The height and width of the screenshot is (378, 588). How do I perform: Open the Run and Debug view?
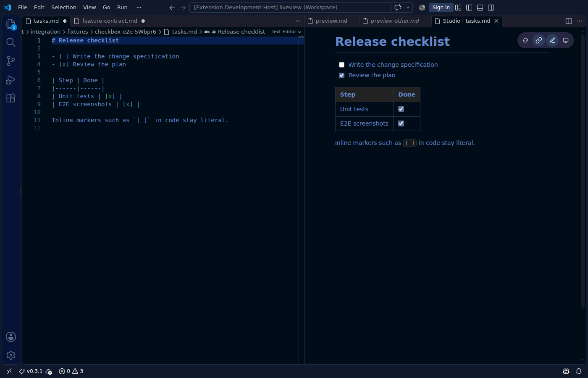tap(11, 80)
